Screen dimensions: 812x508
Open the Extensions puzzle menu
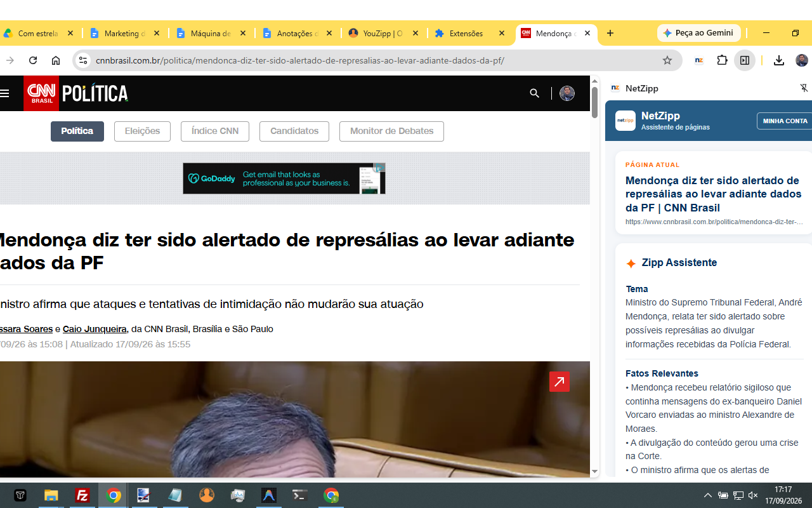point(722,60)
